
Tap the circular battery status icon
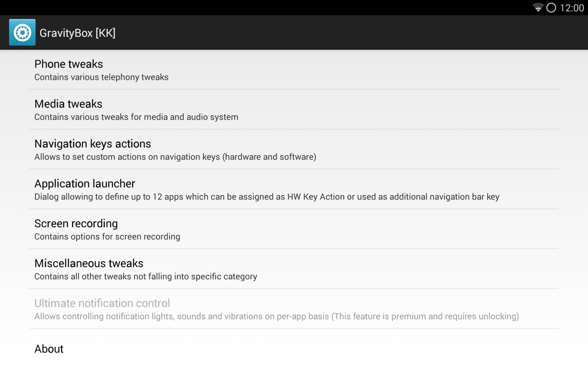point(551,8)
